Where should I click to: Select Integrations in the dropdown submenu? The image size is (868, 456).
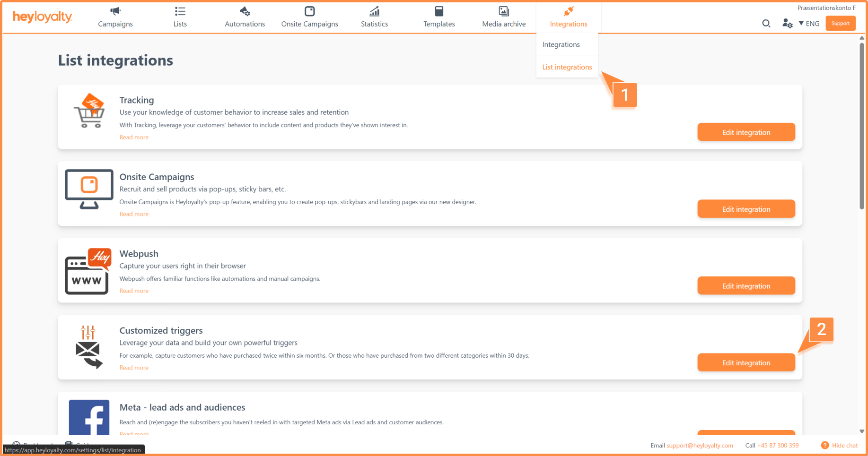[561, 44]
